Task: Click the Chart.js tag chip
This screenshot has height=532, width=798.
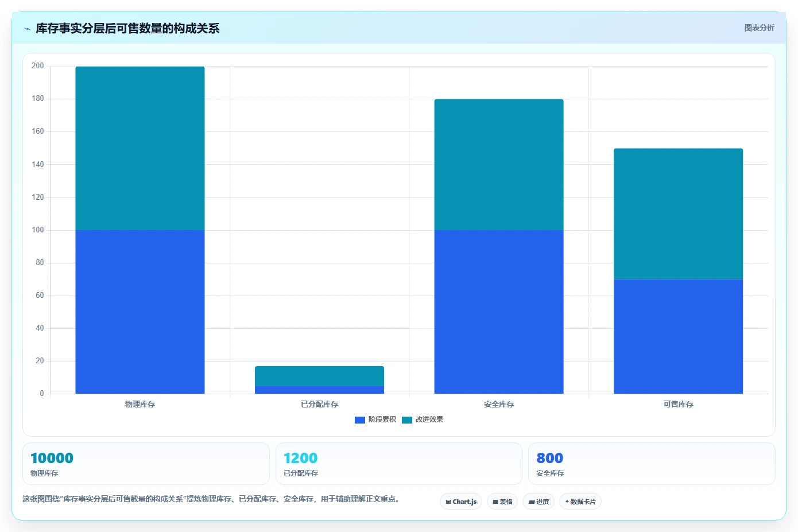Action: [x=461, y=502]
